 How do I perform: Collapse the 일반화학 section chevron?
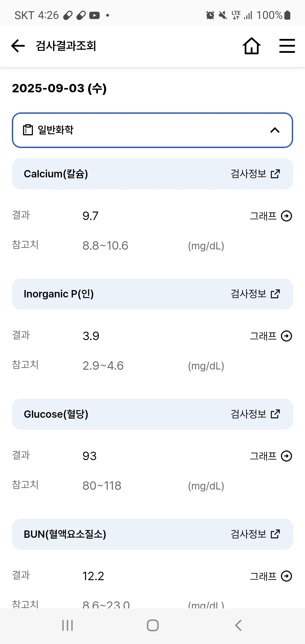pyautogui.click(x=275, y=130)
